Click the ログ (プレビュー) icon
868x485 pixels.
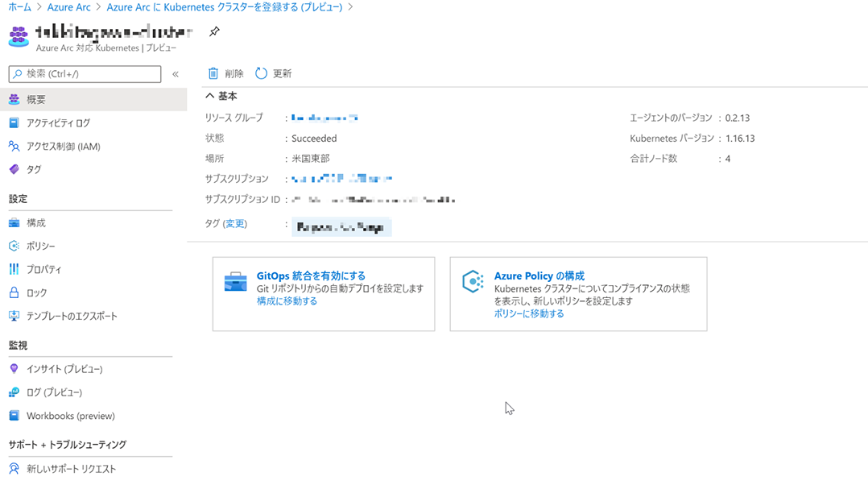(x=14, y=392)
